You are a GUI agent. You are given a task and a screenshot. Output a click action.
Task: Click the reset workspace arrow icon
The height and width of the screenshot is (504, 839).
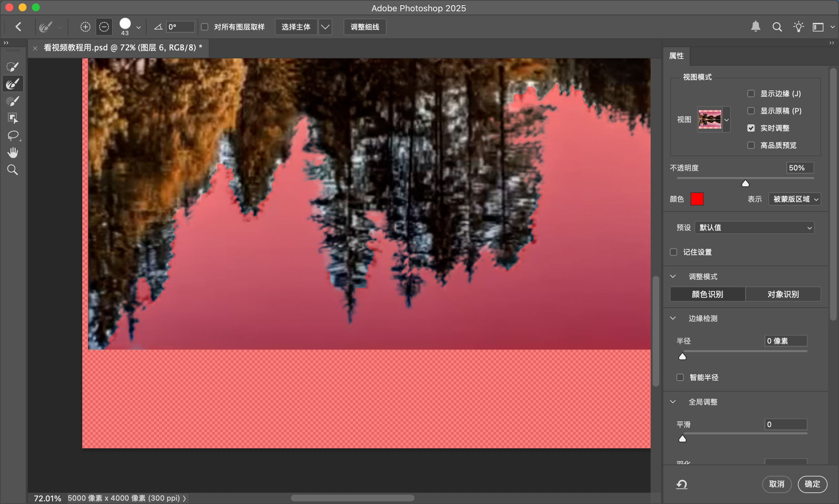(681, 484)
